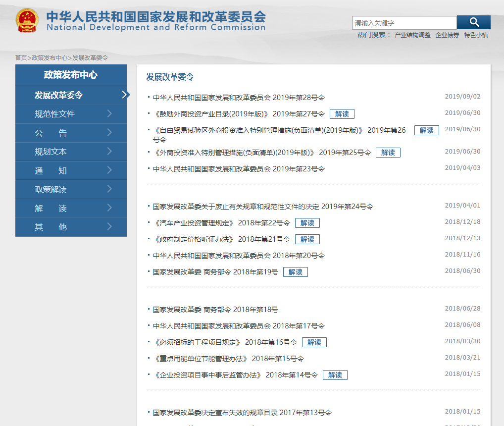Type in the keyword search field
The height and width of the screenshot is (426, 504).
click(404, 23)
